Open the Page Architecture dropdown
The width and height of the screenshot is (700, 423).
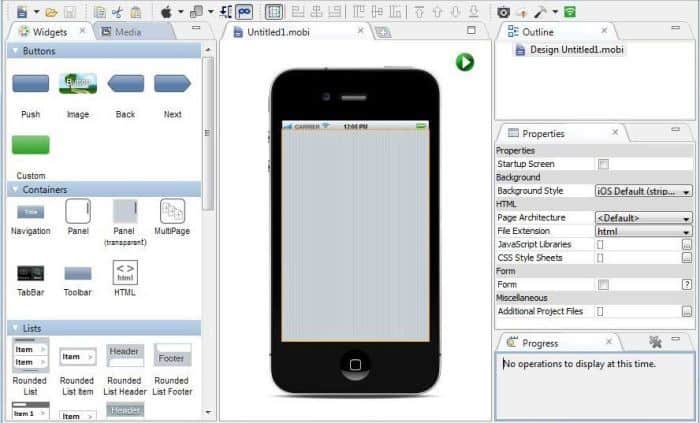click(x=643, y=218)
